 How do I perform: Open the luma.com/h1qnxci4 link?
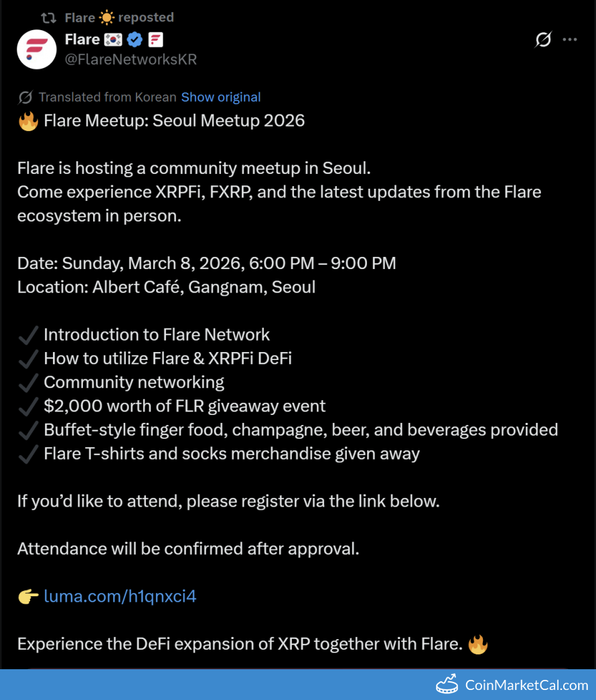(120, 596)
